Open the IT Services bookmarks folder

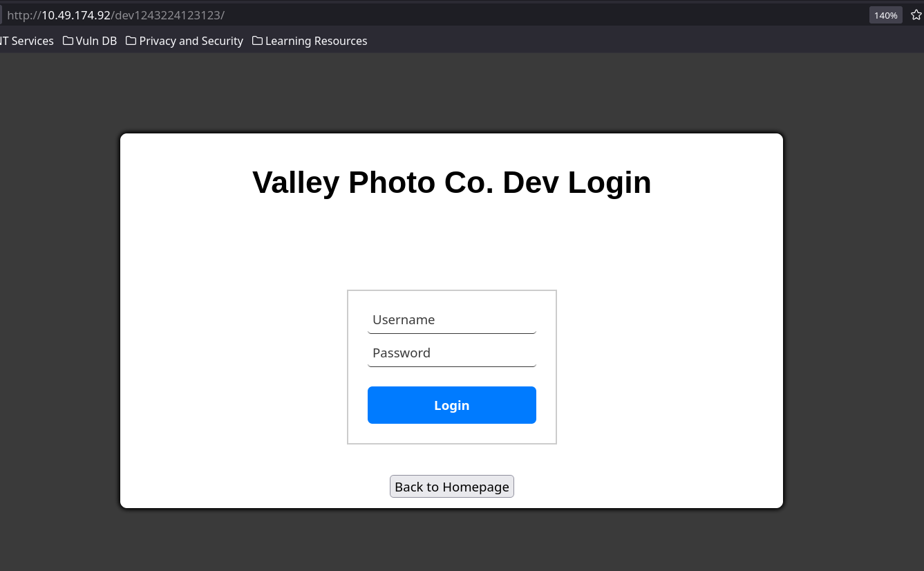[x=27, y=41]
